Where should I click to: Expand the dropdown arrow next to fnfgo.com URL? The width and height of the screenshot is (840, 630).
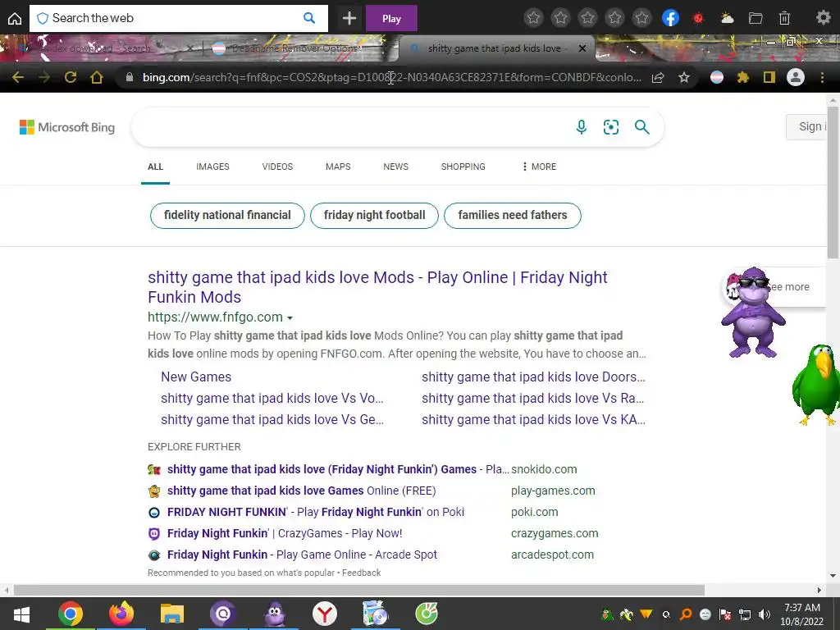tap(290, 317)
